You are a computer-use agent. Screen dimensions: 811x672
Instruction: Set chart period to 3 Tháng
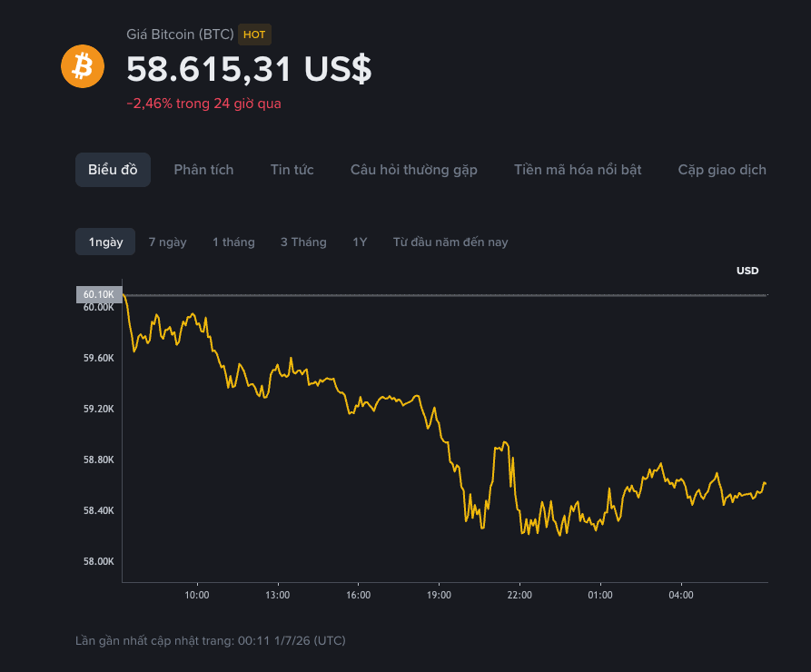(303, 242)
